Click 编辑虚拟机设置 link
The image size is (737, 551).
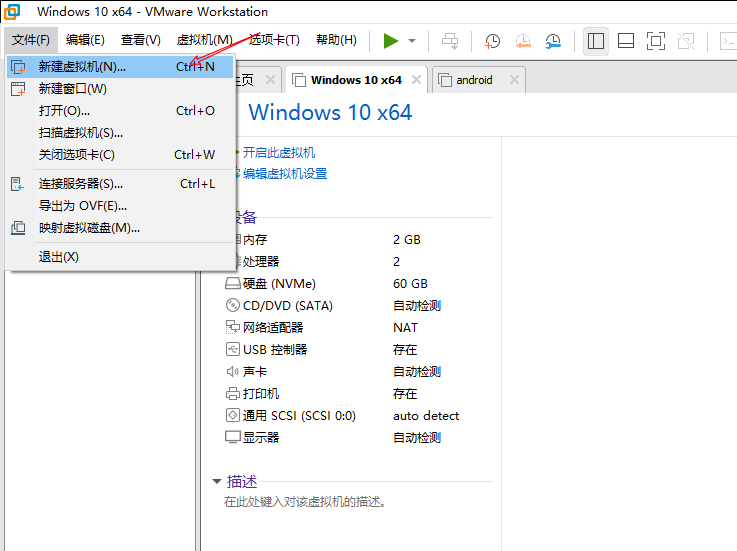tap(285, 174)
